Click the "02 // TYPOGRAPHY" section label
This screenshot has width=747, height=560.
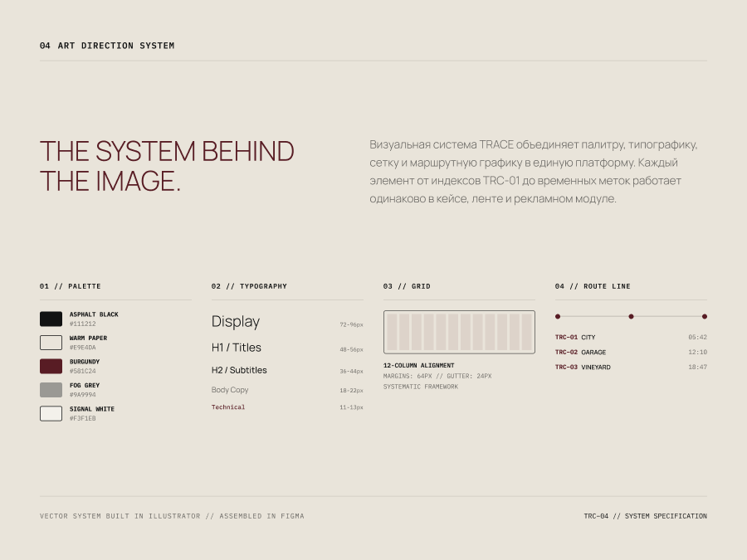pyautogui.click(x=249, y=286)
